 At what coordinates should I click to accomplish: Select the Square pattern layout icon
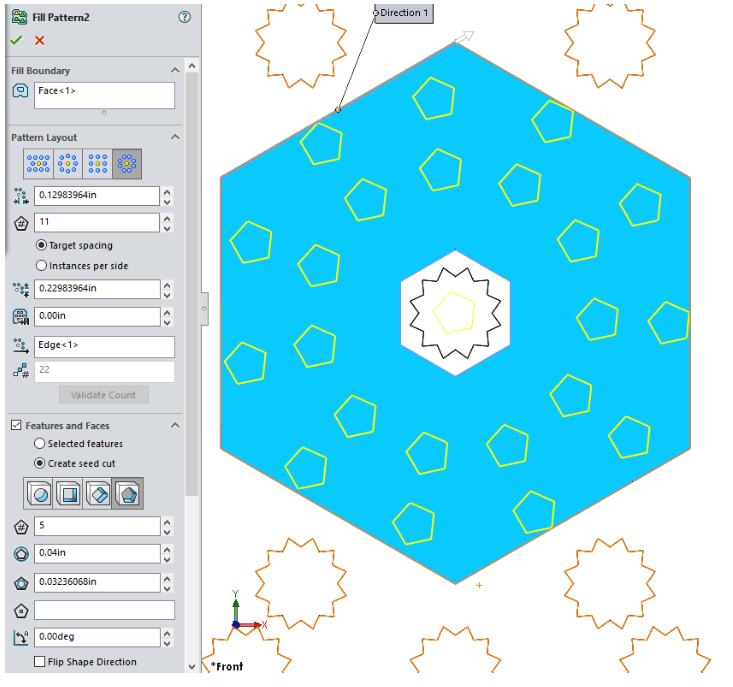98,164
